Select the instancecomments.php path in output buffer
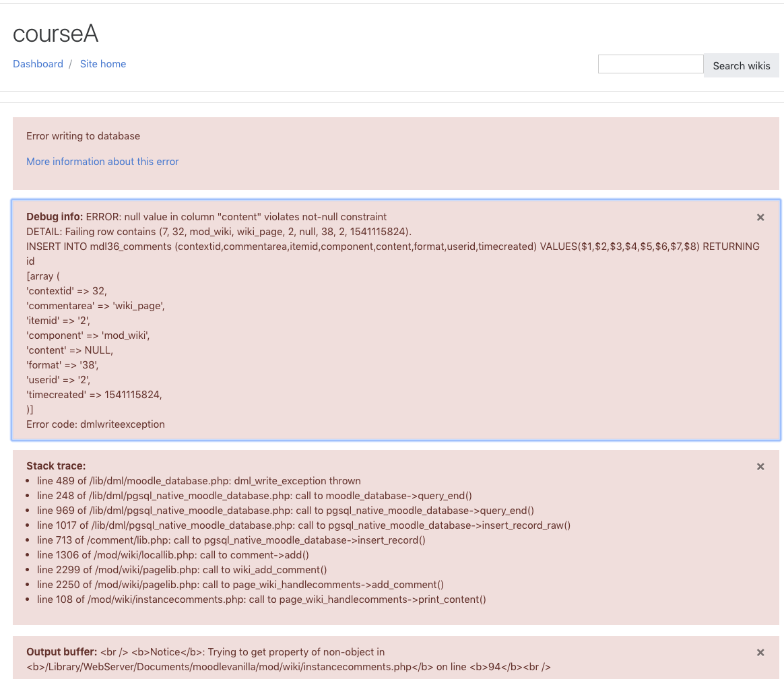Image resolution: width=784 pixels, height=679 pixels. [230, 667]
